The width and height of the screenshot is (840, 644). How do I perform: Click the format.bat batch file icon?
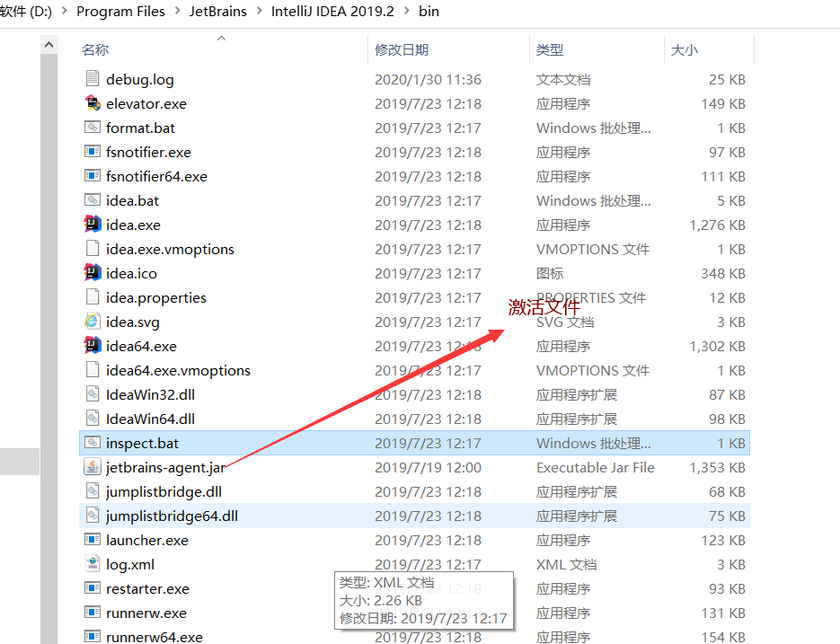(x=93, y=127)
